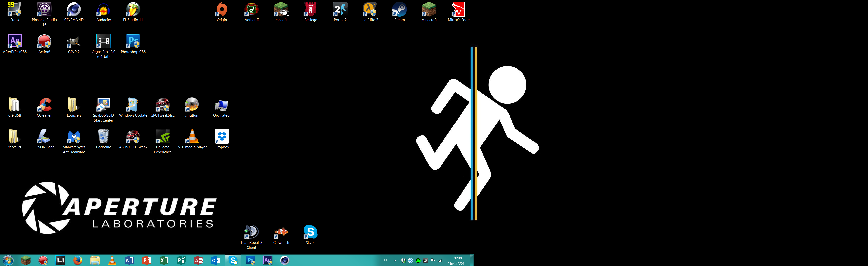
Task: Open Firefox from the taskbar
Action: (77, 260)
